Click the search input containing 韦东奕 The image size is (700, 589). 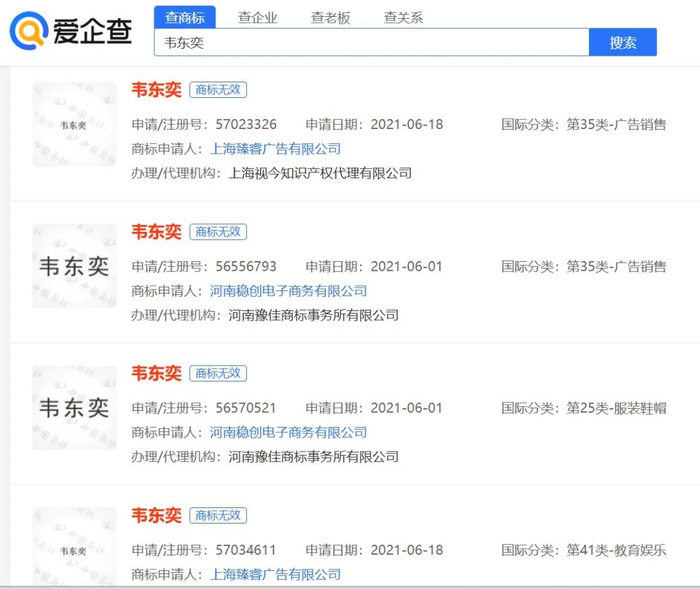pyautogui.click(x=370, y=43)
